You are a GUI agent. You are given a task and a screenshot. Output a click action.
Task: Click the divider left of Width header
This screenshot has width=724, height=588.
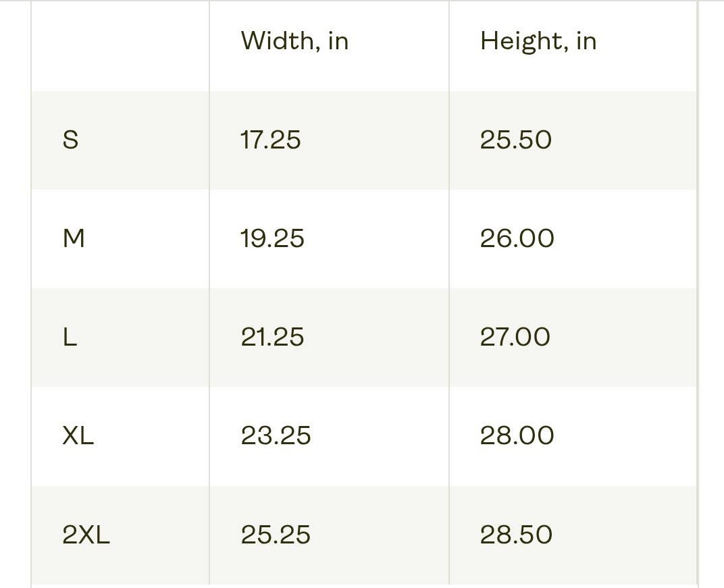[209, 45]
